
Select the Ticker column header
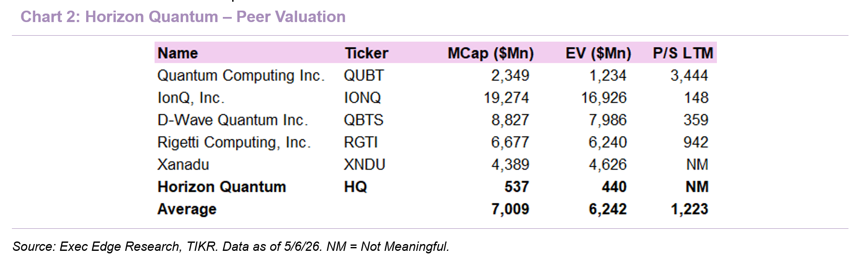[x=366, y=53]
